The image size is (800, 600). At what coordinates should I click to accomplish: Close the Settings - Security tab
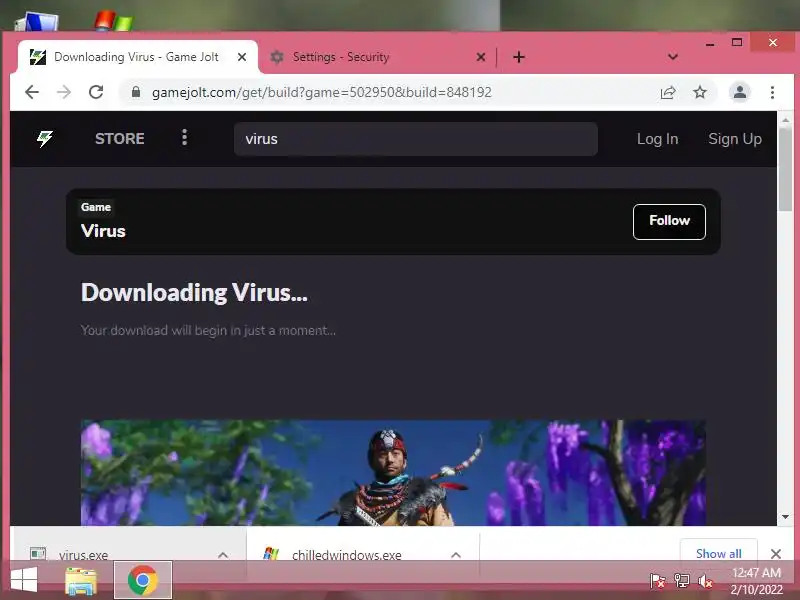[x=481, y=57]
